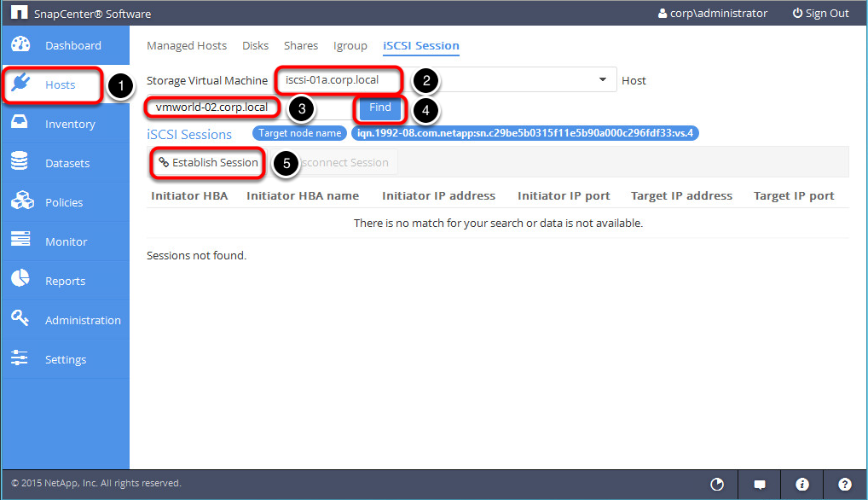Open Administration in the sidebar
Viewport: 868px width, 500px height.
(66, 320)
